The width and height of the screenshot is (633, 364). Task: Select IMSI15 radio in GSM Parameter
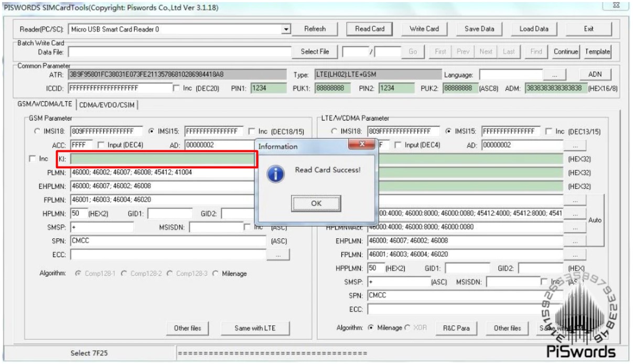153,131
